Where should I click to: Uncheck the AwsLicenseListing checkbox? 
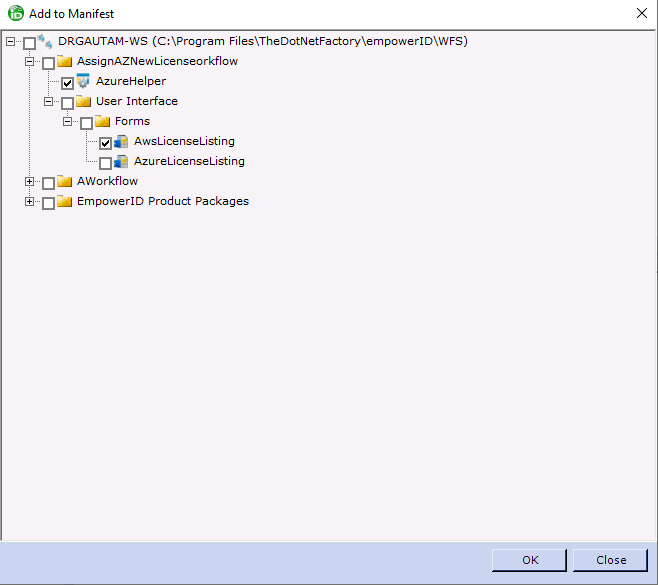coord(105,144)
